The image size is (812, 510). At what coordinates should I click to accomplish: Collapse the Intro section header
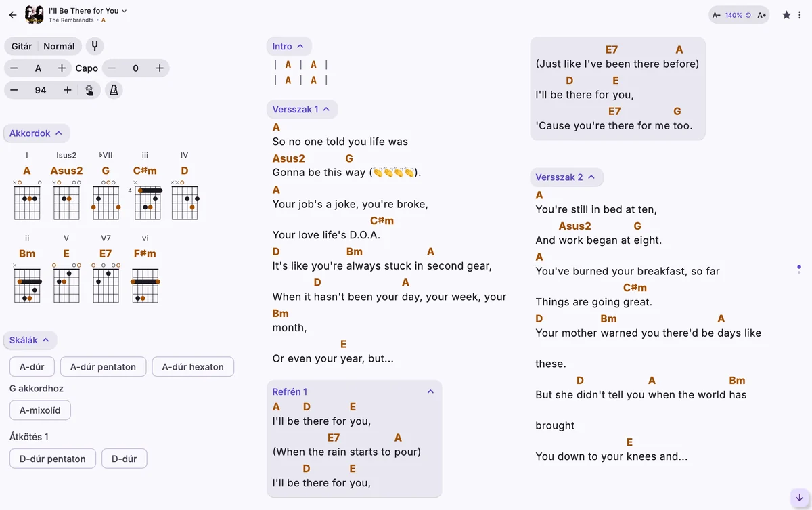(x=289, y=46)
